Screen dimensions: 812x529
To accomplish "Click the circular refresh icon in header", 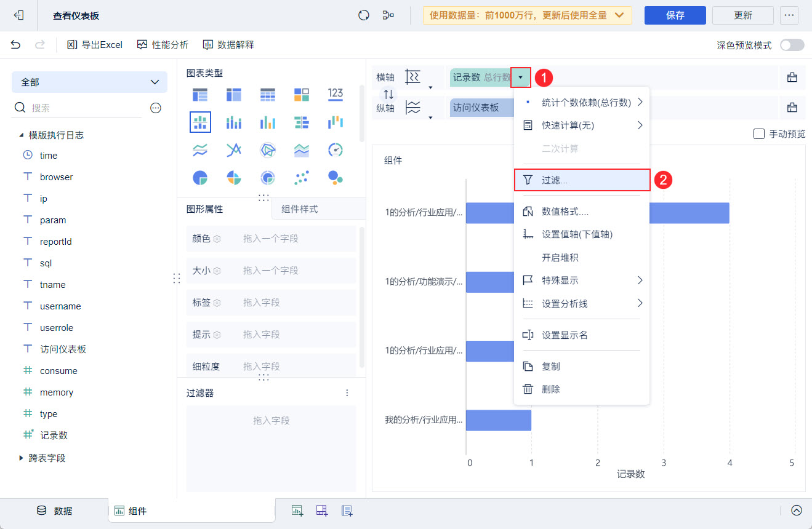I will pos(364,15).
